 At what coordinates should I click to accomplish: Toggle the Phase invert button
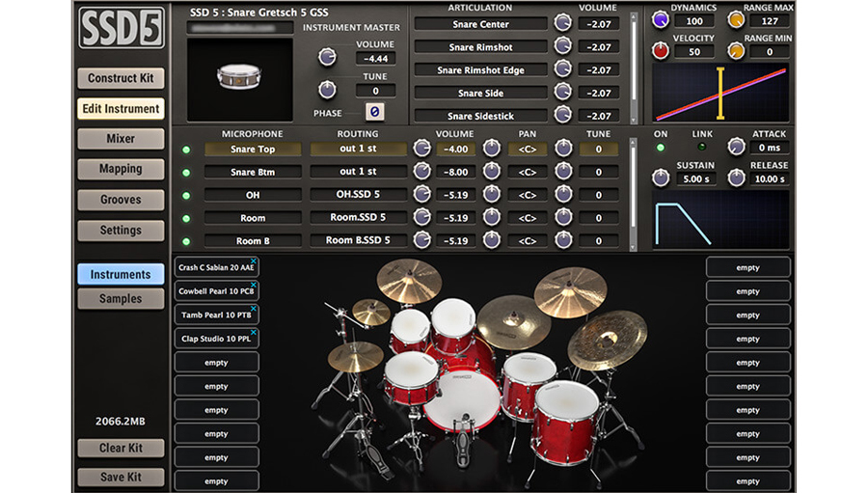coord(375,112)
